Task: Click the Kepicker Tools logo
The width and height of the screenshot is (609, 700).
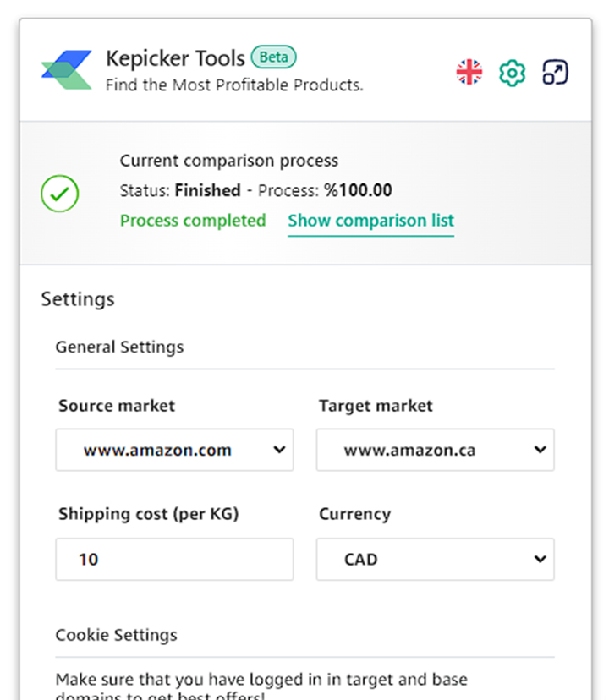Action: click(68, 70)
